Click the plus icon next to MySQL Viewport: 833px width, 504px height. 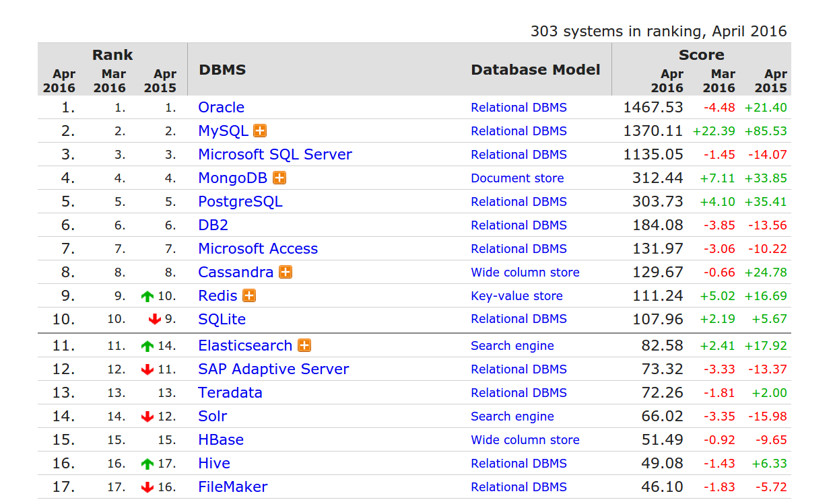point(260,131)
